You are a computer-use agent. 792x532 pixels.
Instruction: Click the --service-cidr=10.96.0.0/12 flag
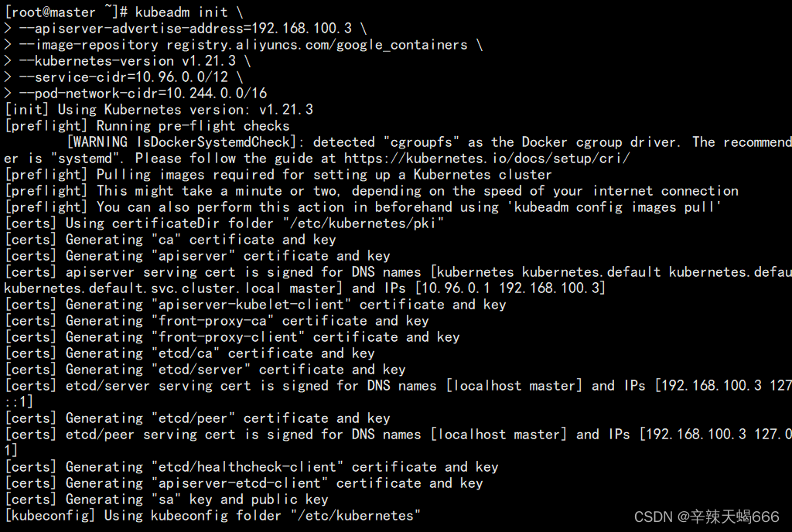tap(124, 77)
